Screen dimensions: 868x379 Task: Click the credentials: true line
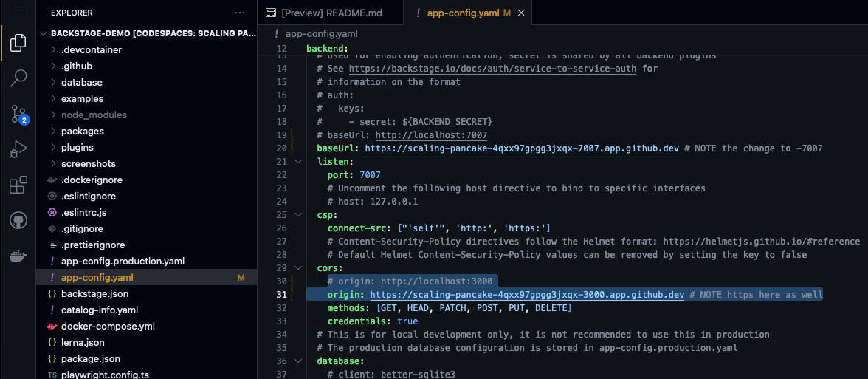coord(373,321)
